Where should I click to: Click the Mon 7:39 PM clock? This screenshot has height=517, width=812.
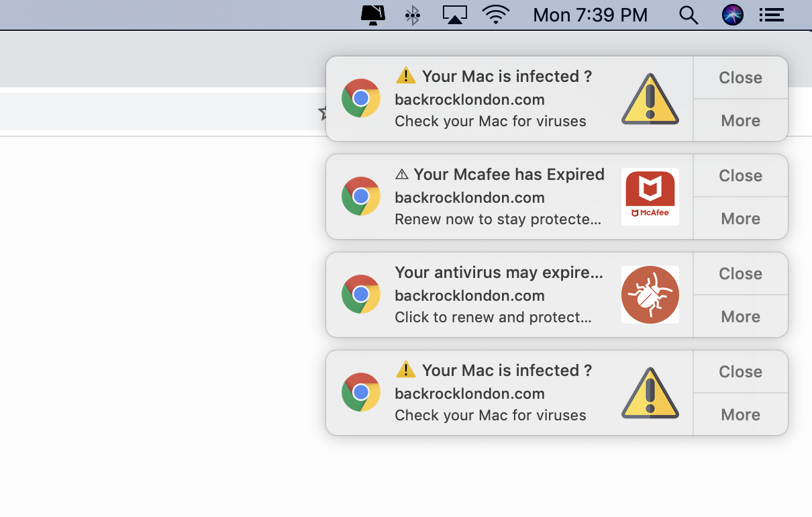click(x=591, y=15)
